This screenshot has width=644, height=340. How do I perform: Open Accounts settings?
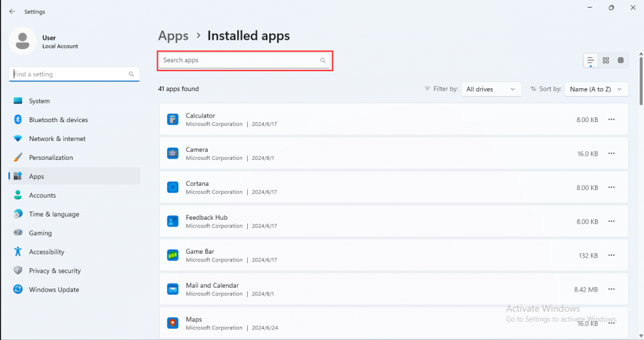[x=74, y=195]
